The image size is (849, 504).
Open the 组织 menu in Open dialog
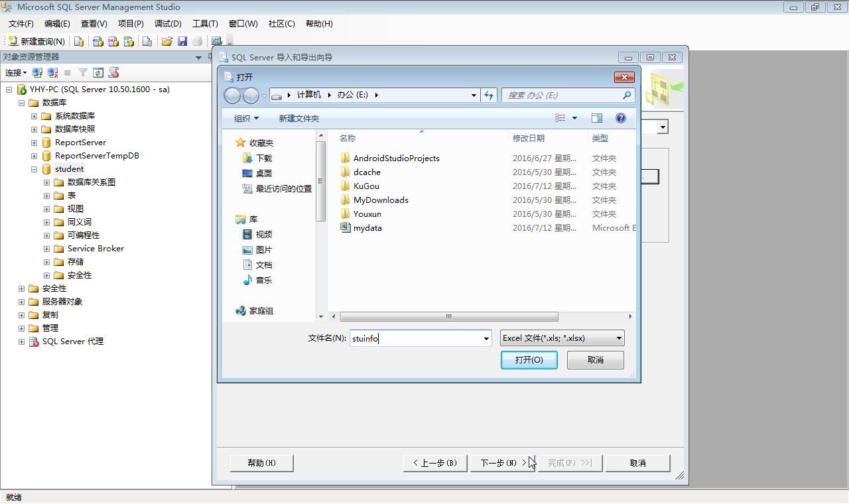coord(246,118)
